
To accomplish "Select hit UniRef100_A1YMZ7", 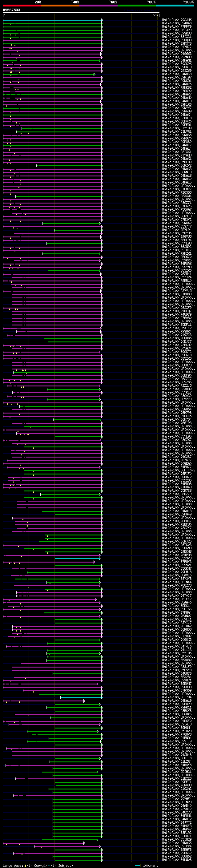I will (177, 47).
